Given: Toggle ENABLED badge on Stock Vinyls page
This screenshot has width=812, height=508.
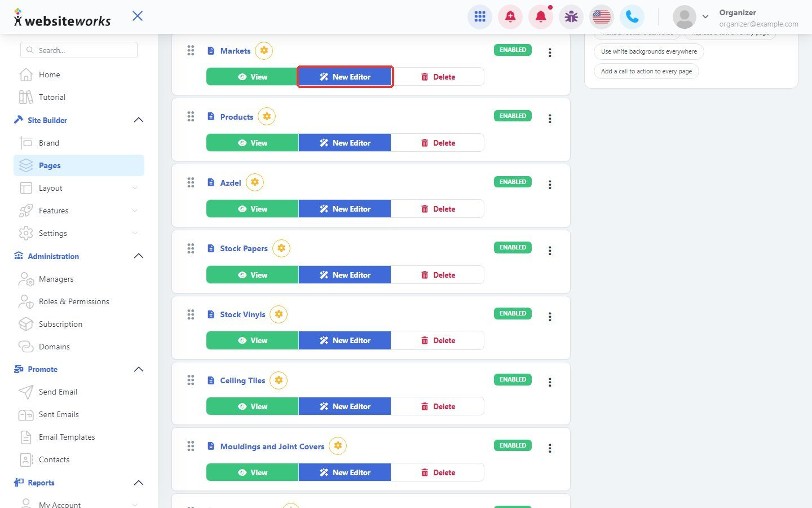Looking at the screenshot, I should 513,313.
